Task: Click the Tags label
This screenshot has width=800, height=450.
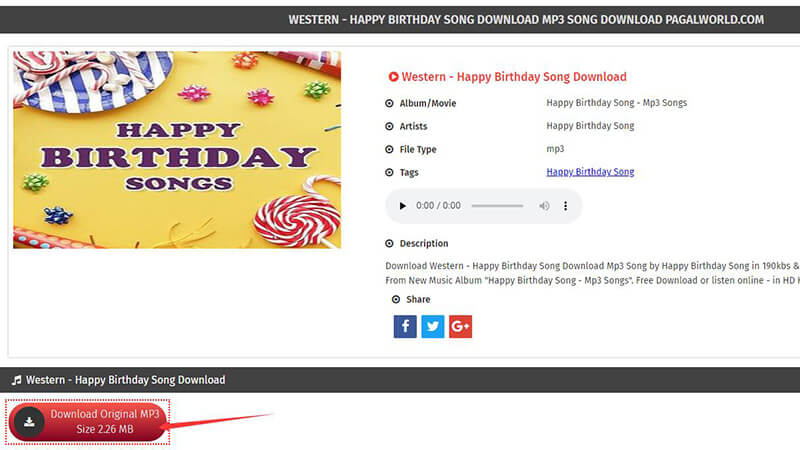Action: tap(409, 172)
